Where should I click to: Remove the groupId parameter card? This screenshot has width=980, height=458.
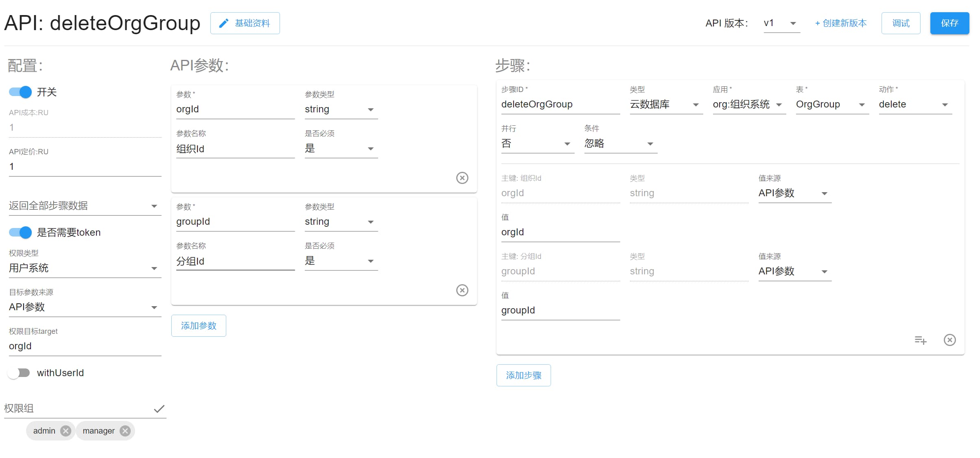[462, 290]
